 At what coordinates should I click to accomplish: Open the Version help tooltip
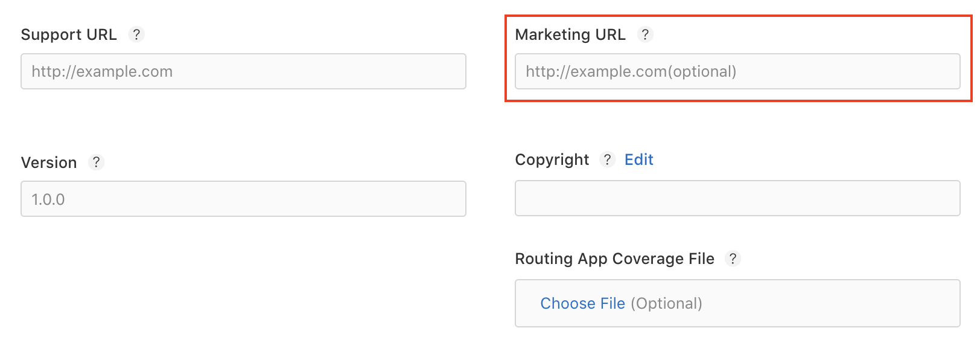pos(96,162)
